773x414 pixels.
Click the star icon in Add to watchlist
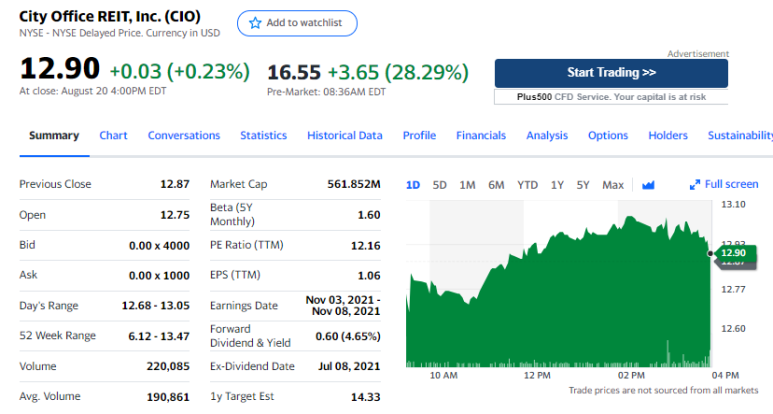pyautogui.click(x=255, y=23)
